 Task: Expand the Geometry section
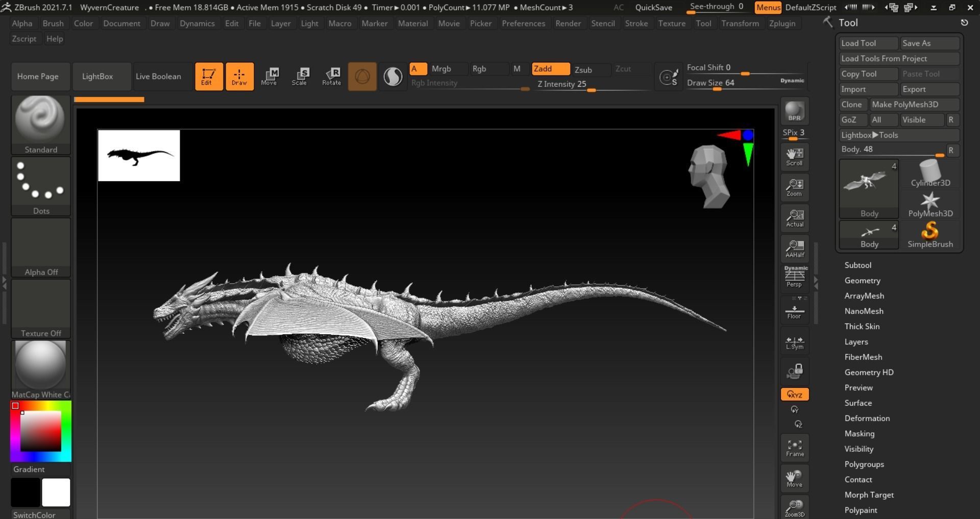click(x=862, y=281)
